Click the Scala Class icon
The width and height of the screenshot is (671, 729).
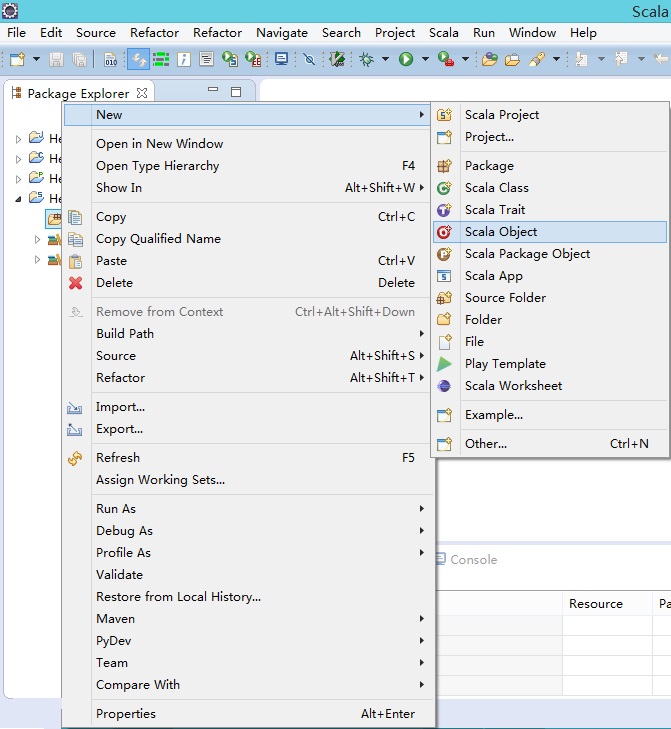[x=444, y=188]
